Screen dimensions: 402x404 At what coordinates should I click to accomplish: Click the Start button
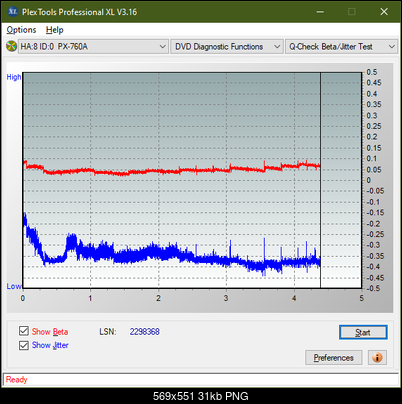pos(363,332)
